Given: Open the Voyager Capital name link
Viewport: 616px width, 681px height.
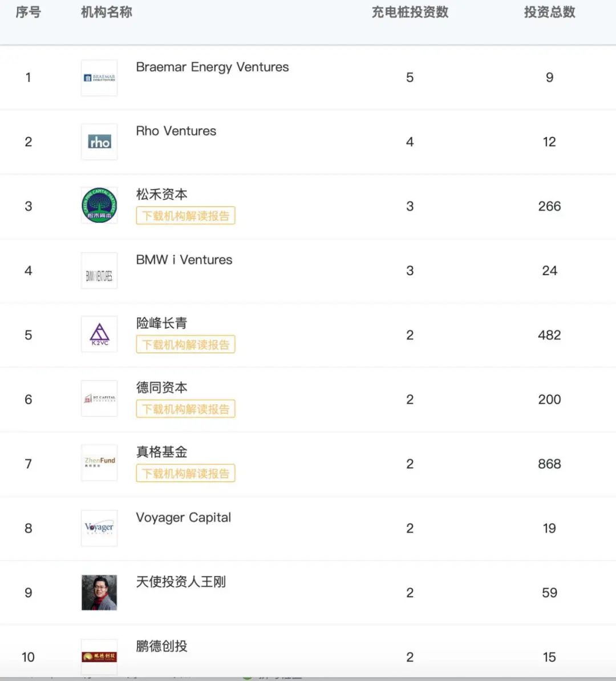Looking at the screenshot, I should pyautogui.click(x=183, y=518).
